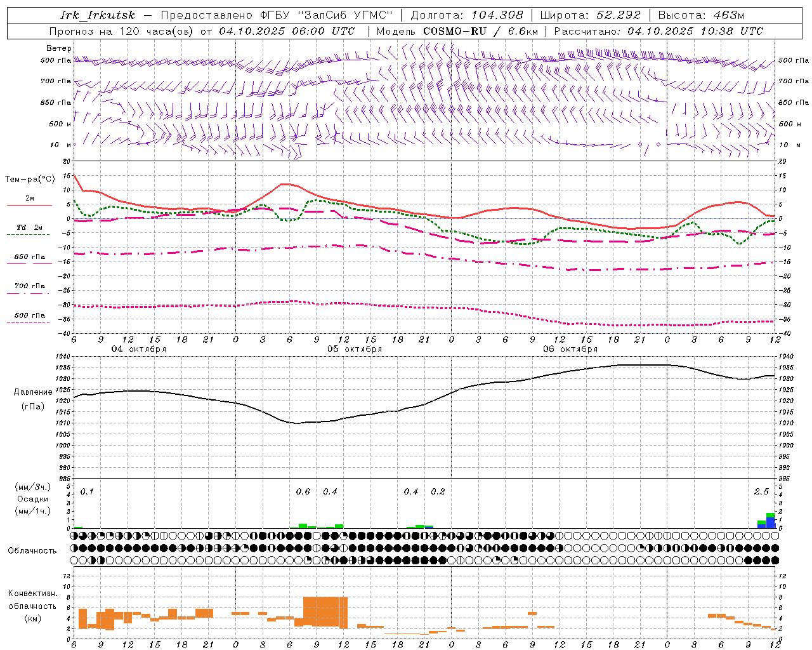Click the date label "06 октября"
Viewport: 812px width, 650px height.
(570, 349)
